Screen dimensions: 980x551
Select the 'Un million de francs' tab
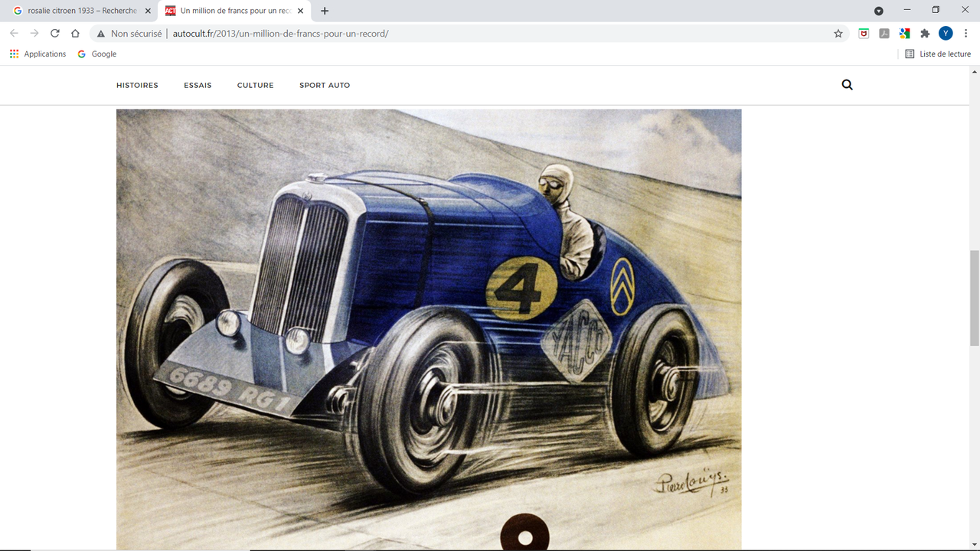(x=234, y=11)
